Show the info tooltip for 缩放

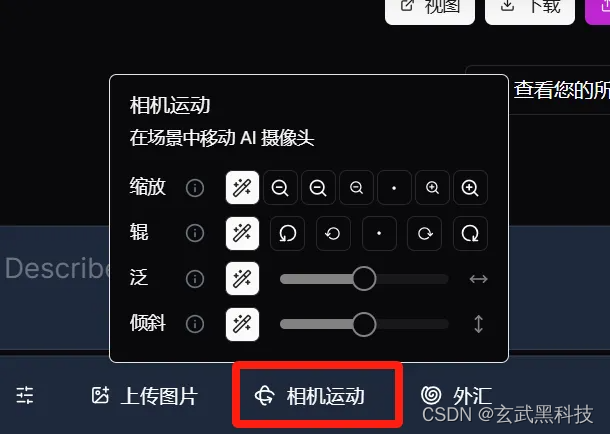(195, 188)
